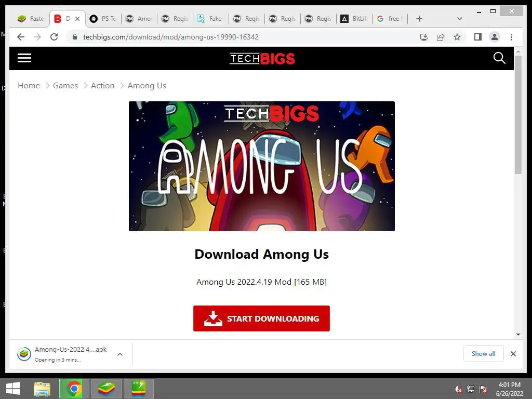The image size is (532, 399).
Task: Open the hamburger menu on TechBigs
Action: coord(24,58)
